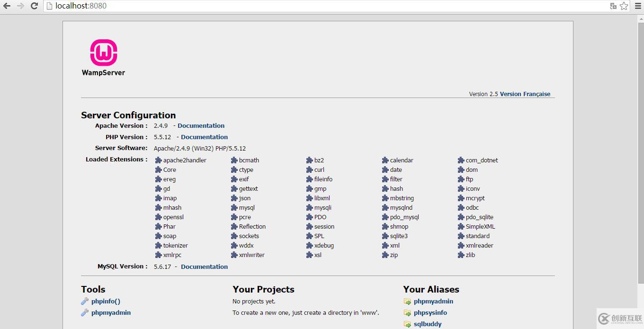Click puzzle icon next to pdo_mysql
This screenshot has height=329, width=644.
point(385,217)
